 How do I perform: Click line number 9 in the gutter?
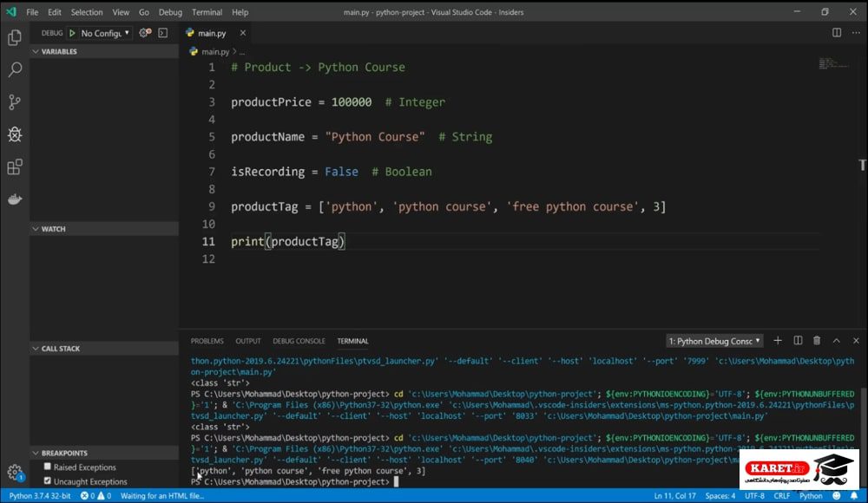pos(212,206)
